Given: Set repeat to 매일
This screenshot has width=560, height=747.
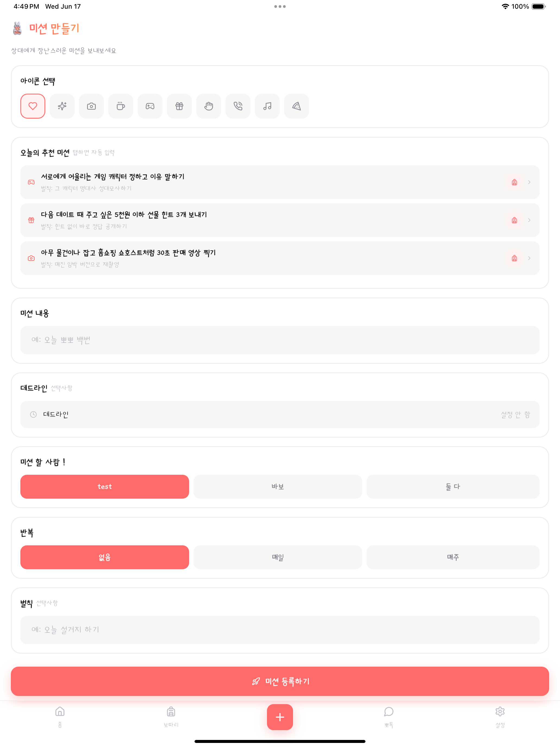Looking at the screenshot, I should pos(278,557).
